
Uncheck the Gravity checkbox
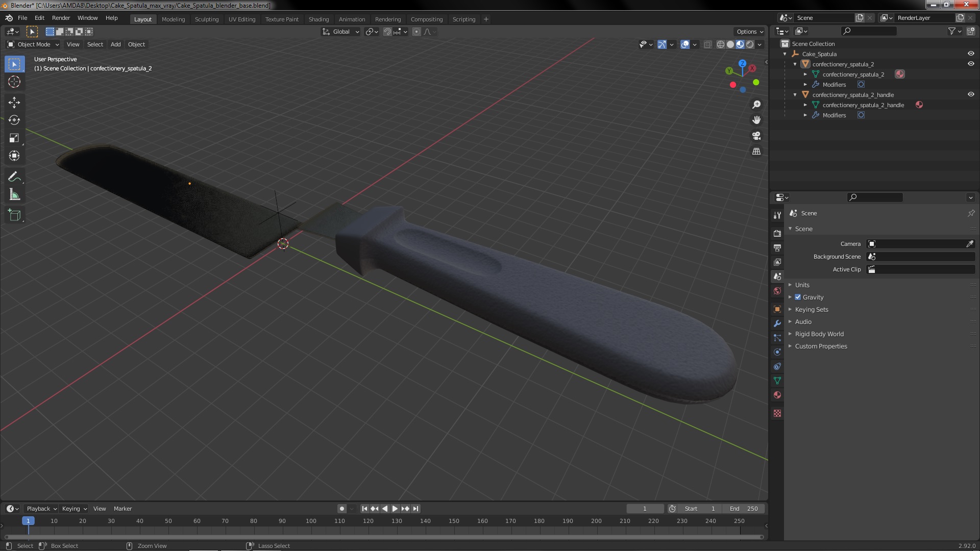click(x=798, y=297)
